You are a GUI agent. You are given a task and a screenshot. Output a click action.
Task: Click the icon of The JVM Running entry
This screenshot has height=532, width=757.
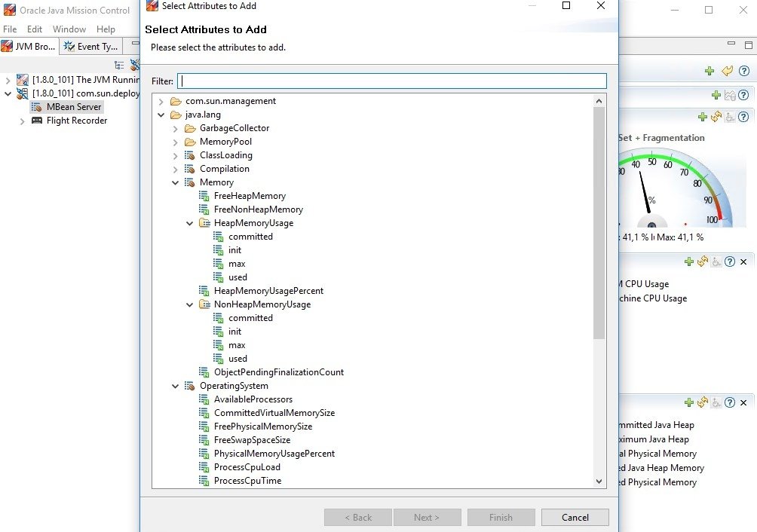pos(23,80)
